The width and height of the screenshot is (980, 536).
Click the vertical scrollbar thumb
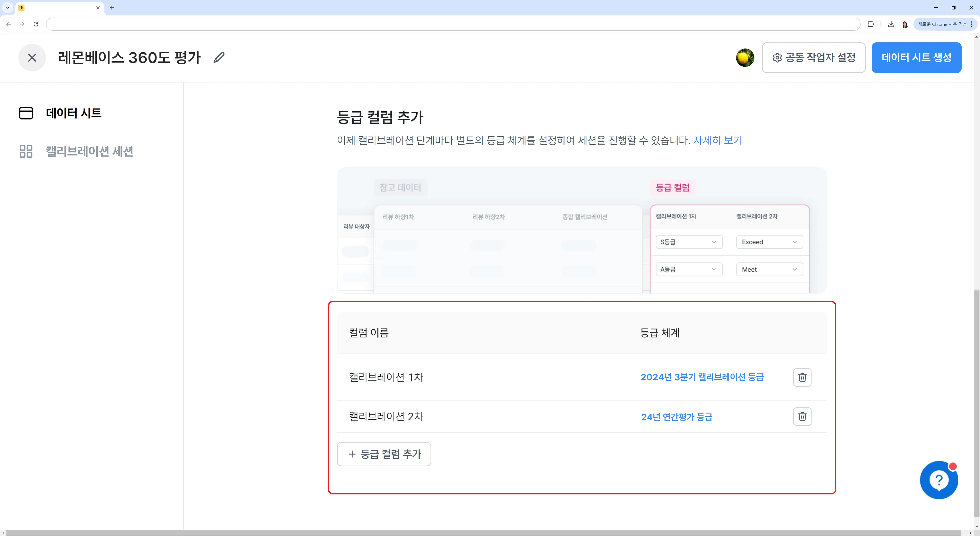977,403
